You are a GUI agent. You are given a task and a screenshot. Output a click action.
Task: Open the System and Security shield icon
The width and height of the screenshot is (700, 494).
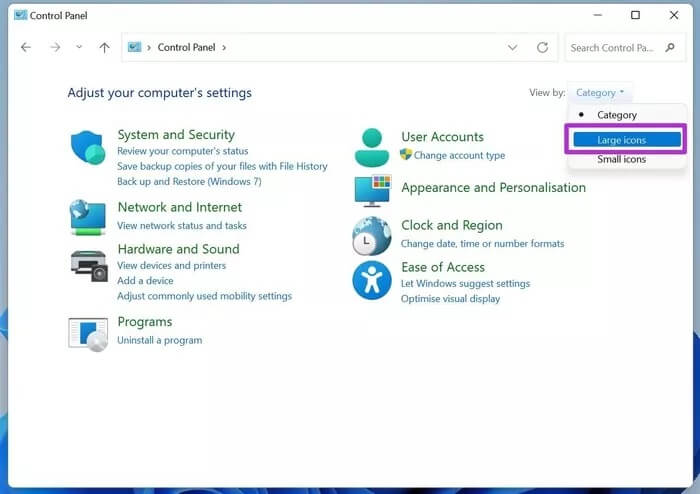point(88,147)
